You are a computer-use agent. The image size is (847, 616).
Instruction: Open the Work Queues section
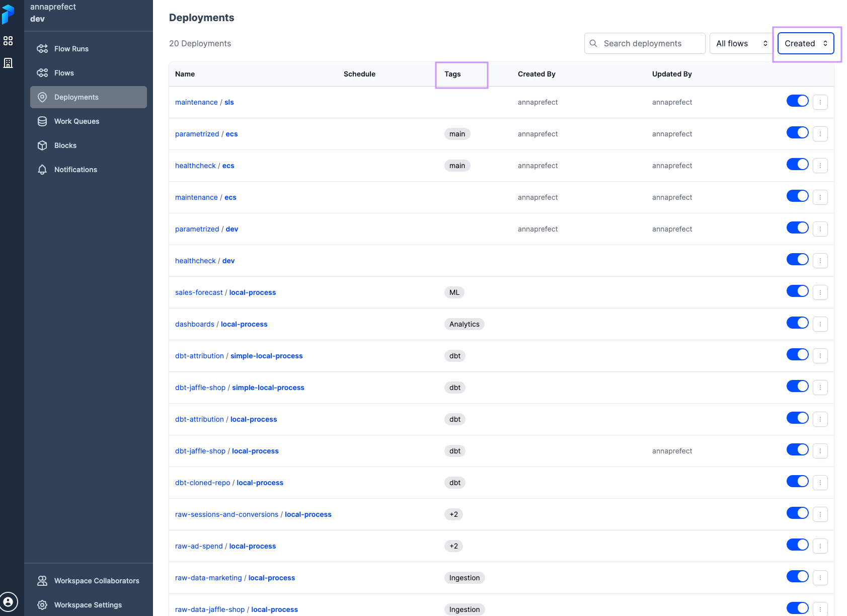(x=76, y=121)
